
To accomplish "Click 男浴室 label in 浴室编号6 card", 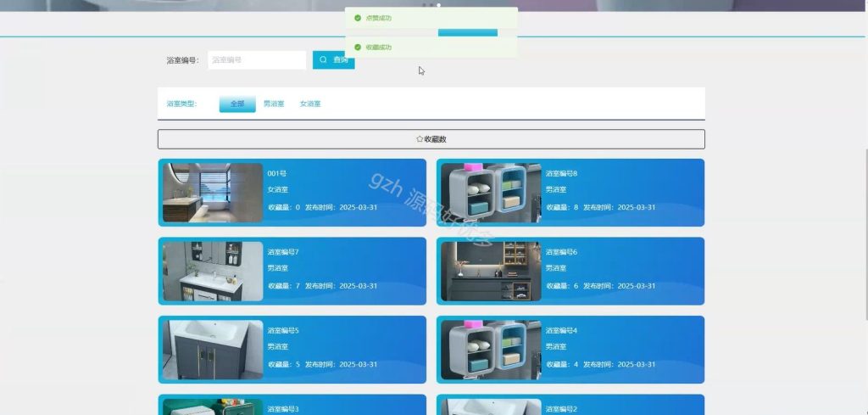I will 556,268.
